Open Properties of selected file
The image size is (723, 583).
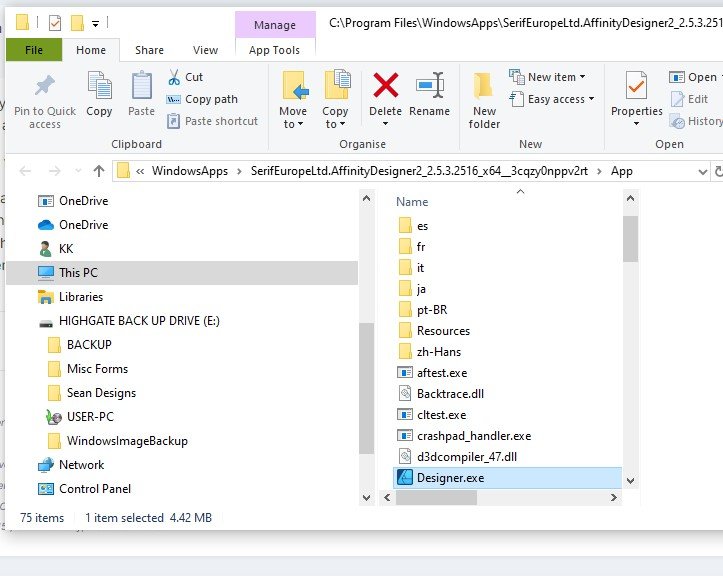(x=637, y=94)
